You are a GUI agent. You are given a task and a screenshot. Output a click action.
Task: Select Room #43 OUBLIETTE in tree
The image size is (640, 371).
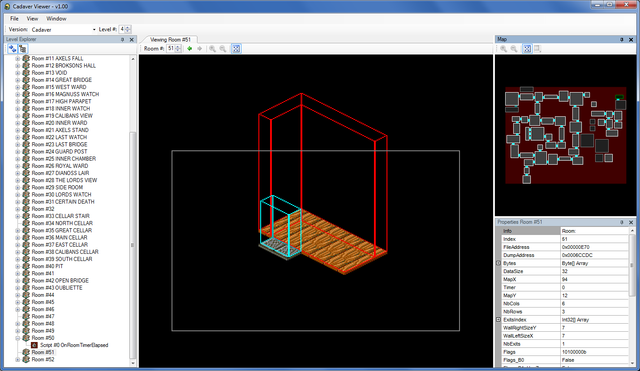(57, 288)
